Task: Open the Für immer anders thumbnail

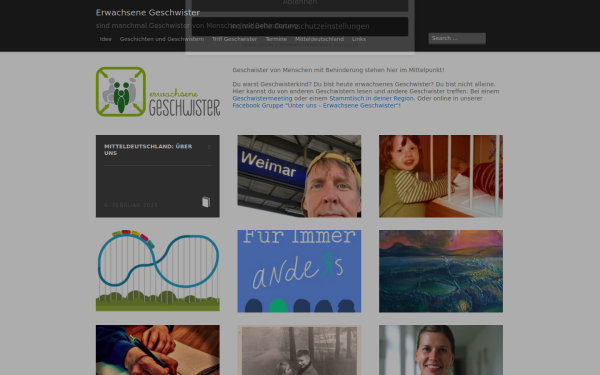Action: point(299,271)
